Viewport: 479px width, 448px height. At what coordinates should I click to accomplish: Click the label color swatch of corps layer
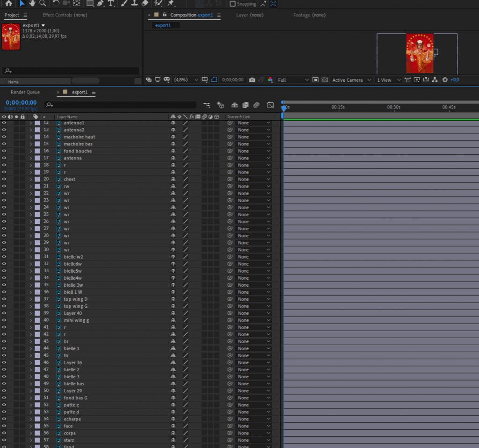37,433
